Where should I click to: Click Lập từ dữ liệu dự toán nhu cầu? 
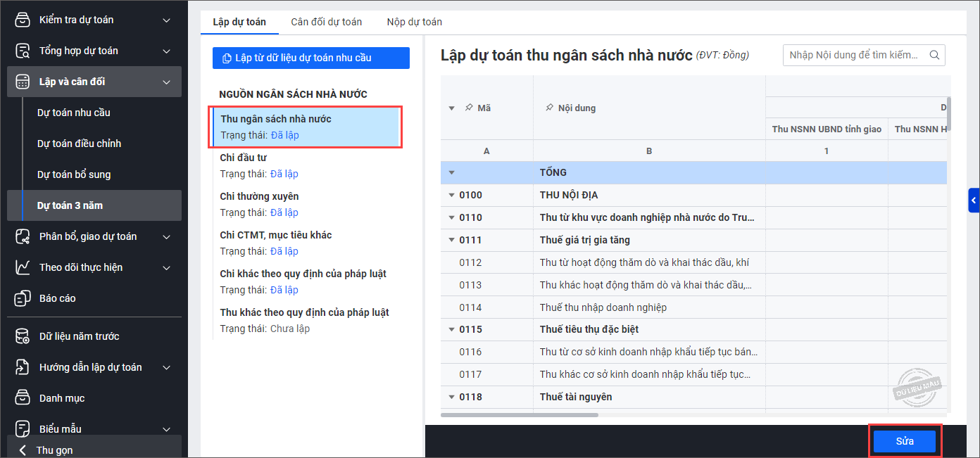[x=310, y=58]
